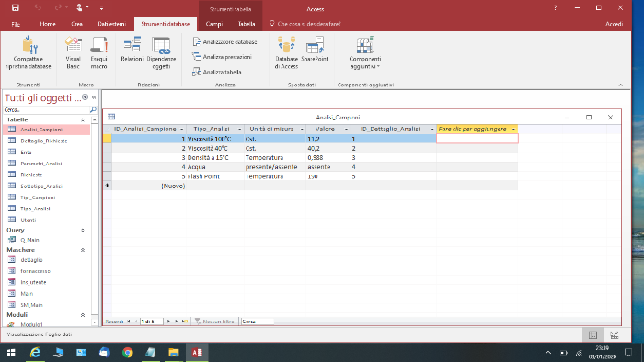Open Tipo_Analisi column filter arrow
This screenshot has width=644, height=362.
pos(239,130)
